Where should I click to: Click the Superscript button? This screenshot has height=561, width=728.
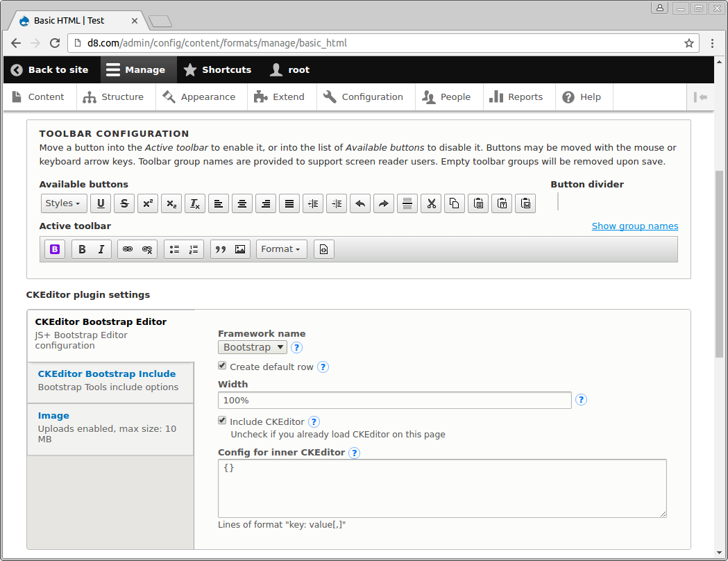148,203
